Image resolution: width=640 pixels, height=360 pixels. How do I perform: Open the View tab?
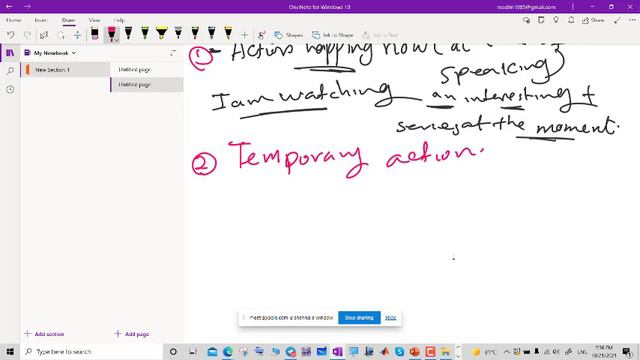coord(94,20)
